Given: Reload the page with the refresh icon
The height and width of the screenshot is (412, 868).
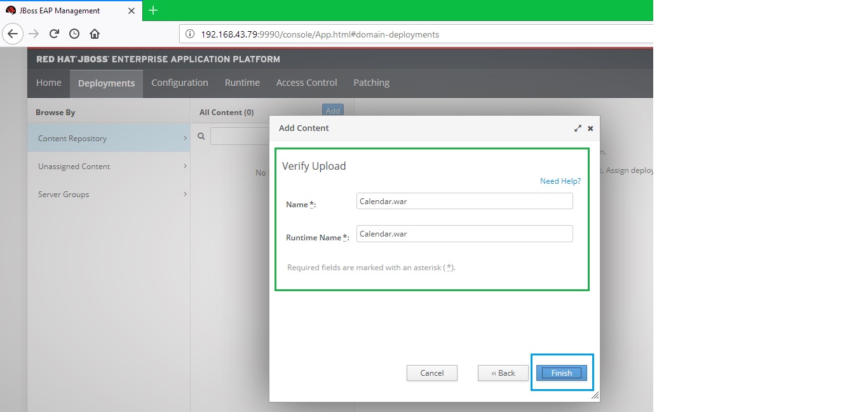Looking at the screenshot, I should (x=54, y=34).
